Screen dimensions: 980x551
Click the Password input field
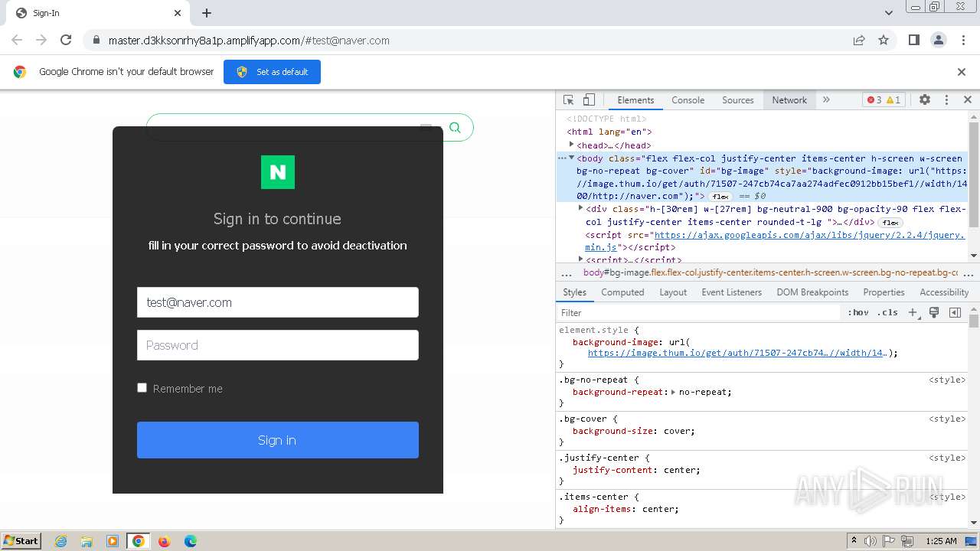(278, 345)
